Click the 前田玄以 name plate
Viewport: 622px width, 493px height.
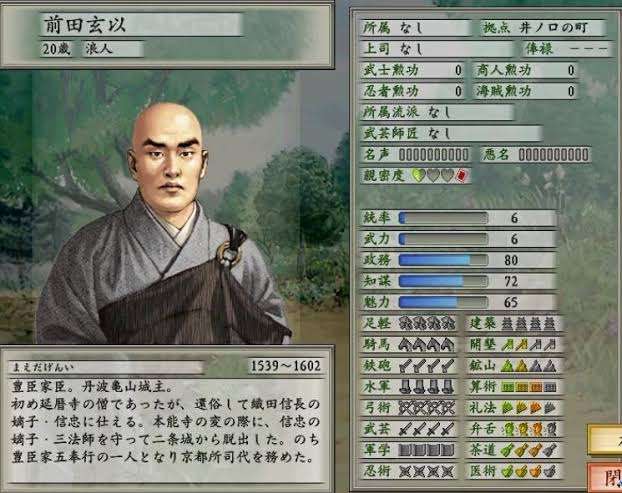pos(141,25)
